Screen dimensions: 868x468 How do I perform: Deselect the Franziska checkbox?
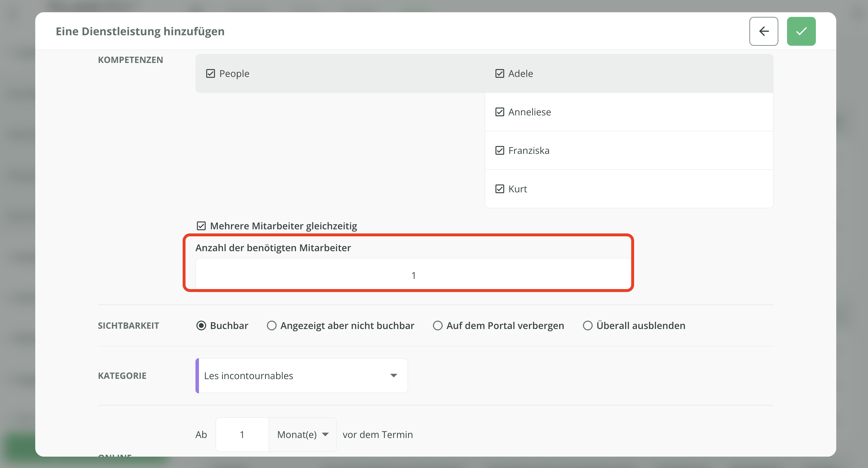(x=499, y=150)
